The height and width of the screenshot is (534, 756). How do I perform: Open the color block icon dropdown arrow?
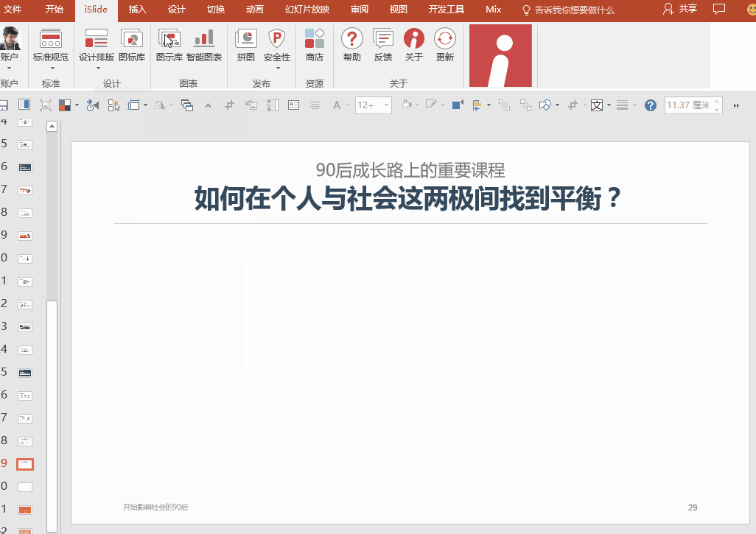[77, 105]
